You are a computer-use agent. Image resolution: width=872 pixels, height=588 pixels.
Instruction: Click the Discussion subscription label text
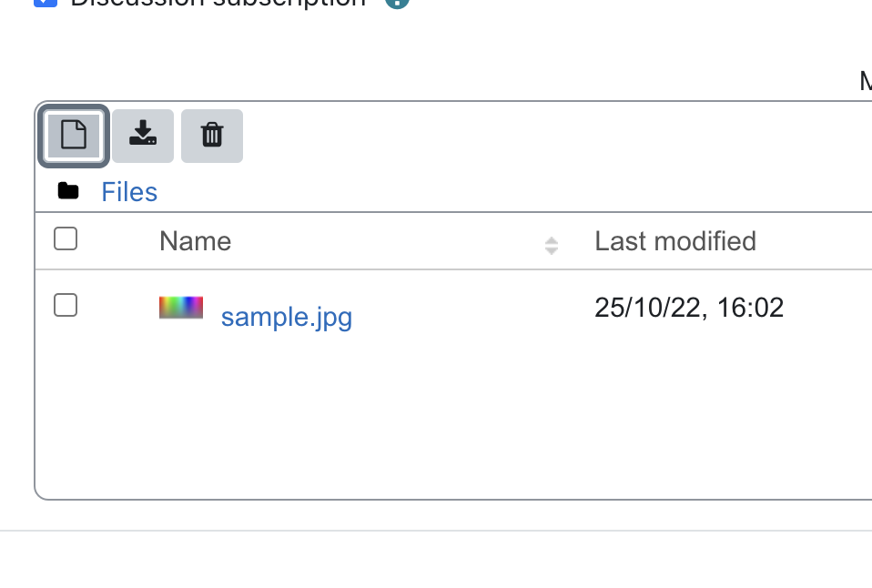coord(218,4)
